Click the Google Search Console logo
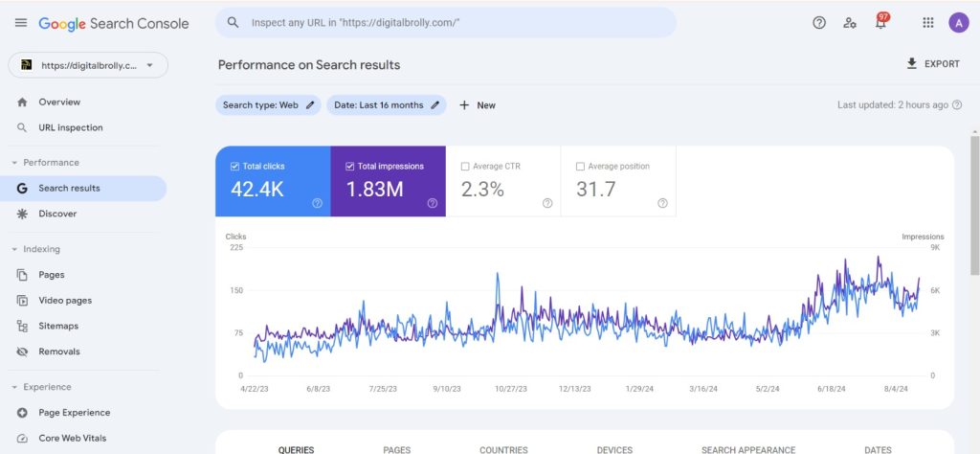The height and width of the screenshot is (454, 980). [x=114, y=24]
